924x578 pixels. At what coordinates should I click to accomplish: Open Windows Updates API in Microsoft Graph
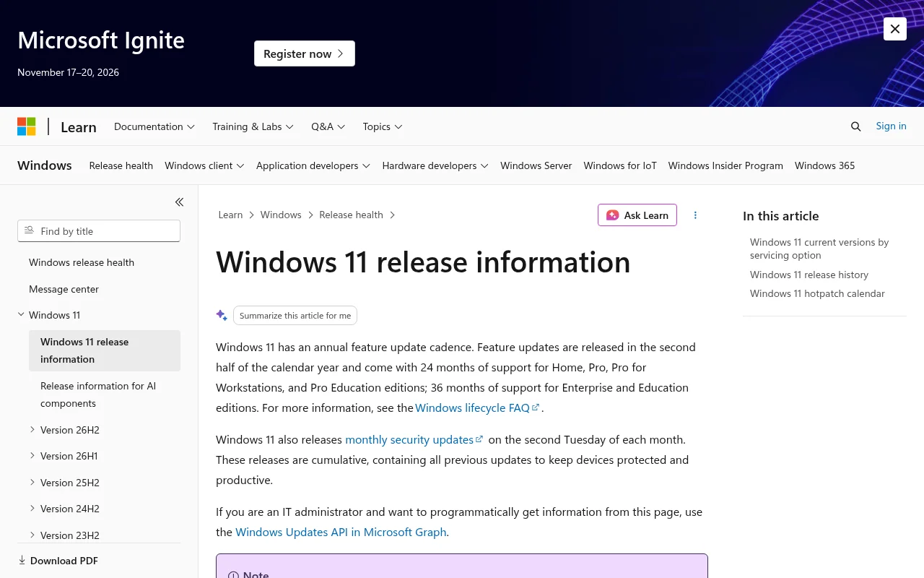pyautogui.click(x=341, y=532)
